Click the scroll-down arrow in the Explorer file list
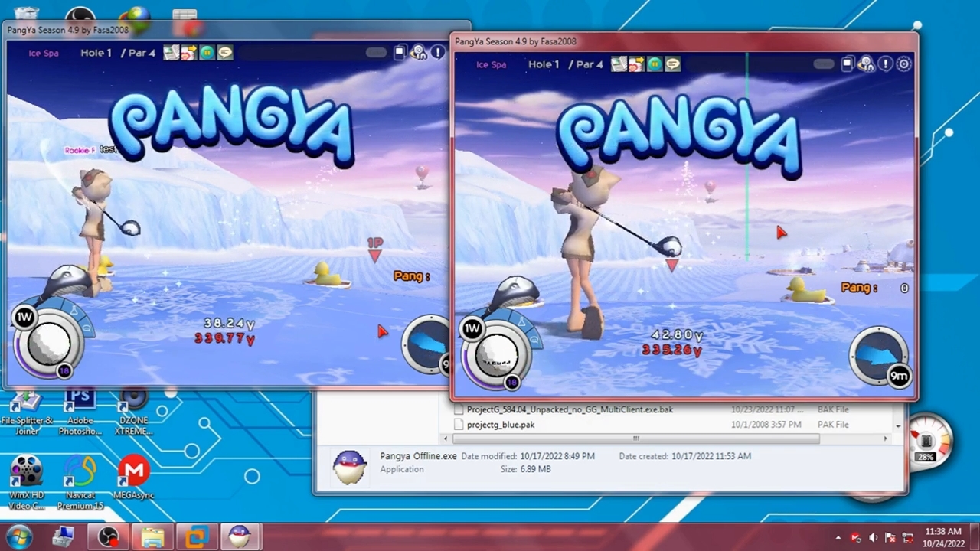Image resolution: width=980 pixels, height=551 pixels. [x=898, y=425]
